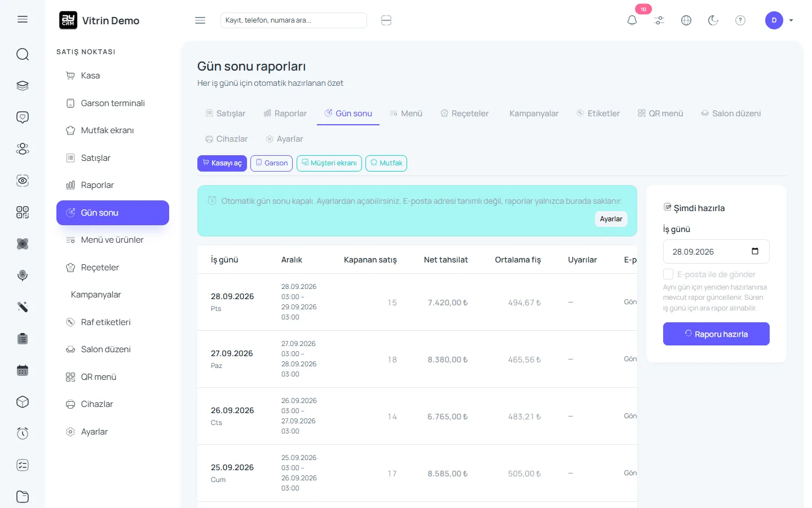Click the microphone icon in left rail
This screenshot has width=812, height=508.
point(23,275)
